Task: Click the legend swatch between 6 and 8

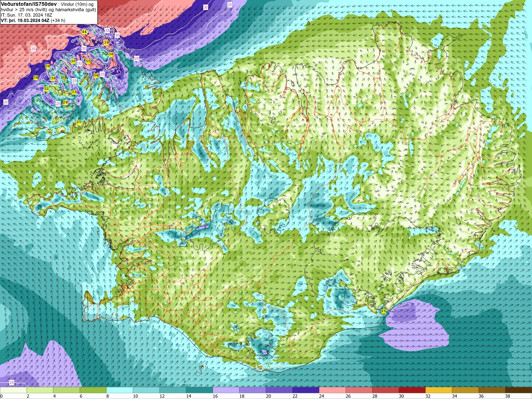Action: point(93,390)
